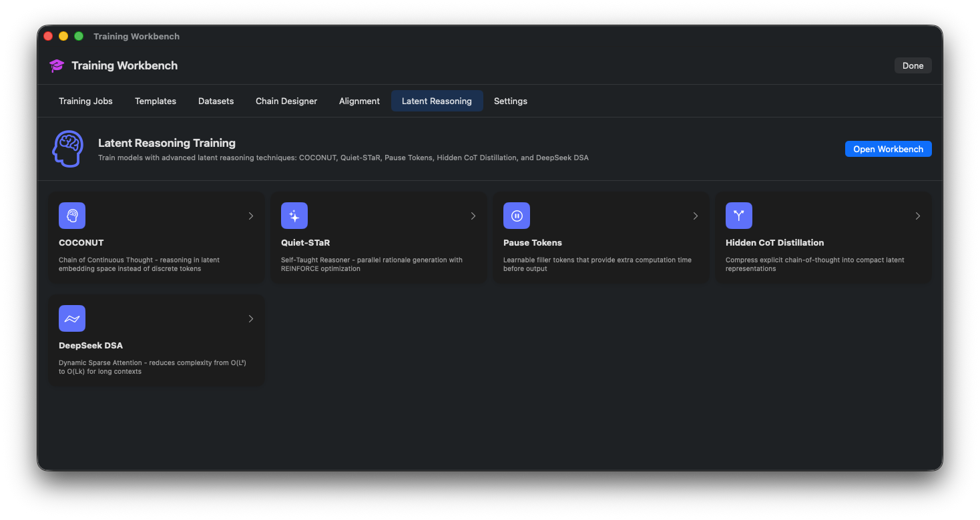Click the COCONUT brain icon

coord(72,216)
